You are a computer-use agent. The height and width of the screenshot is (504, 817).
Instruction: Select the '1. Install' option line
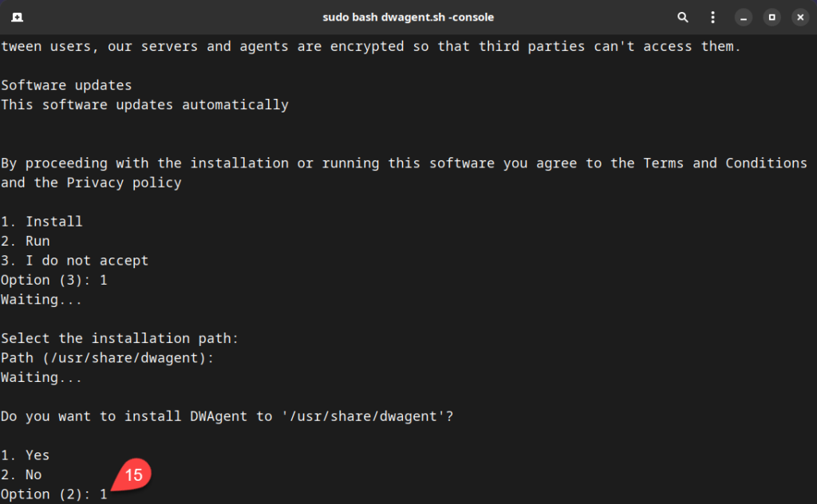click(x=41, y=221)
